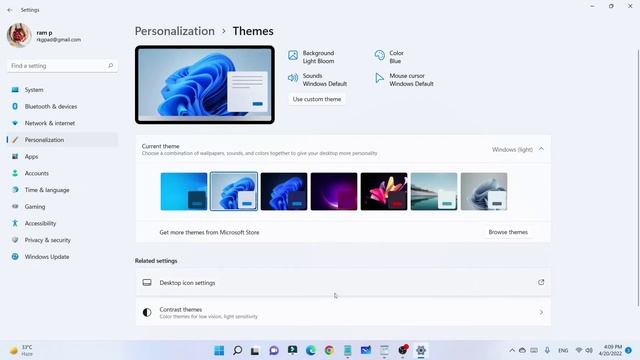Click the Personalization breadcrumb
The width and height of the screenshot is (640, 360).
(x=175, y=31)
